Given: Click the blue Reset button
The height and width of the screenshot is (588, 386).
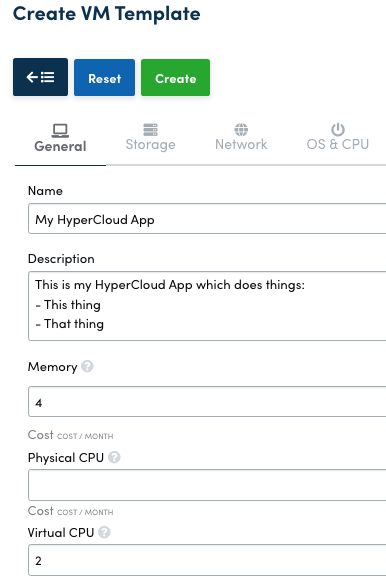Looking at the screenshot, I should point(104,78).
